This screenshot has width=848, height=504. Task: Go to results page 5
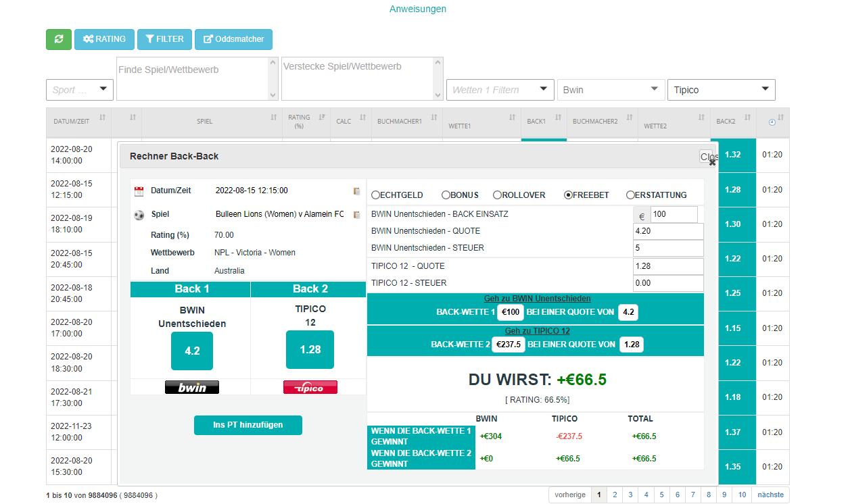tap(661, 495)
